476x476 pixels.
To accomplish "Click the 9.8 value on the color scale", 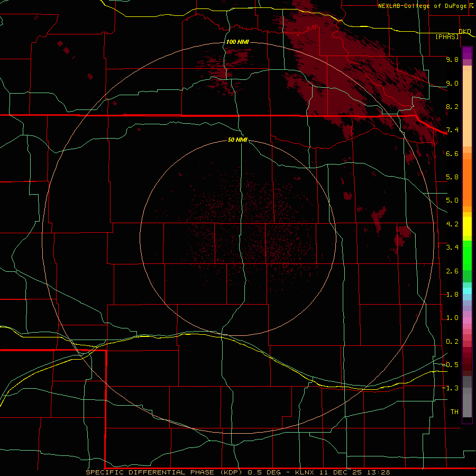I will [x=452, y=59].
